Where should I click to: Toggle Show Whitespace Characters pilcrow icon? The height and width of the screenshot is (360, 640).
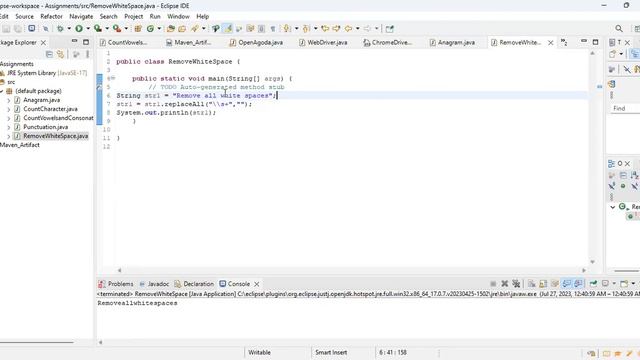coord(273,29)
